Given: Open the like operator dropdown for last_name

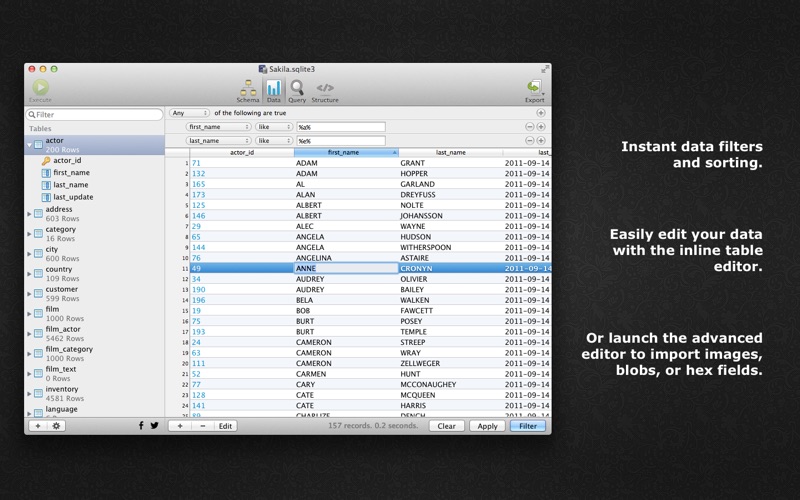Looking at the screenshot, I should [x=274, y=140].
